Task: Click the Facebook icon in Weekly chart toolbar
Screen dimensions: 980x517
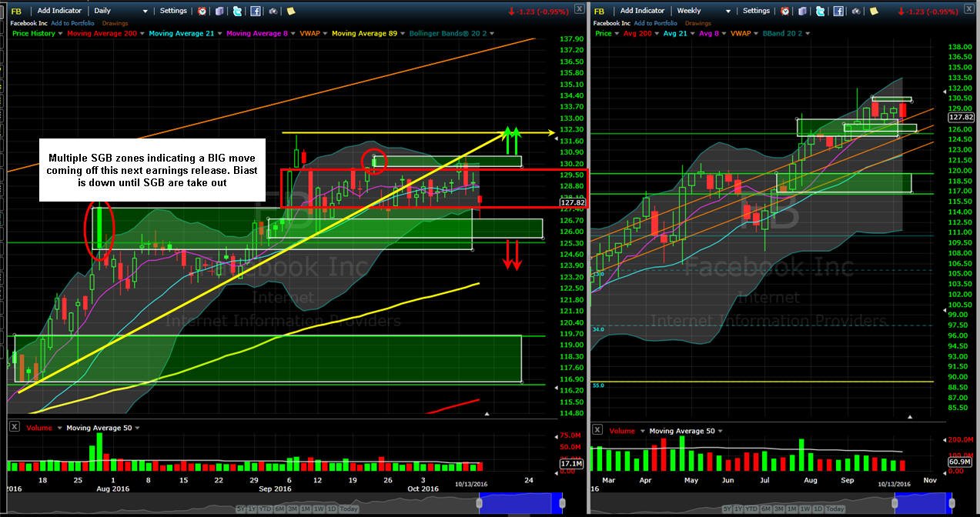Action: 838,11
